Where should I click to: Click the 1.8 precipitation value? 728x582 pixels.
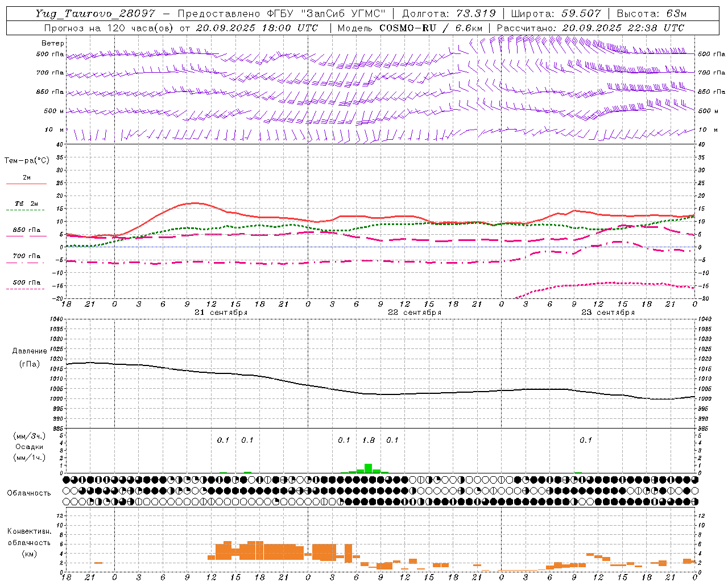point(369,440)
